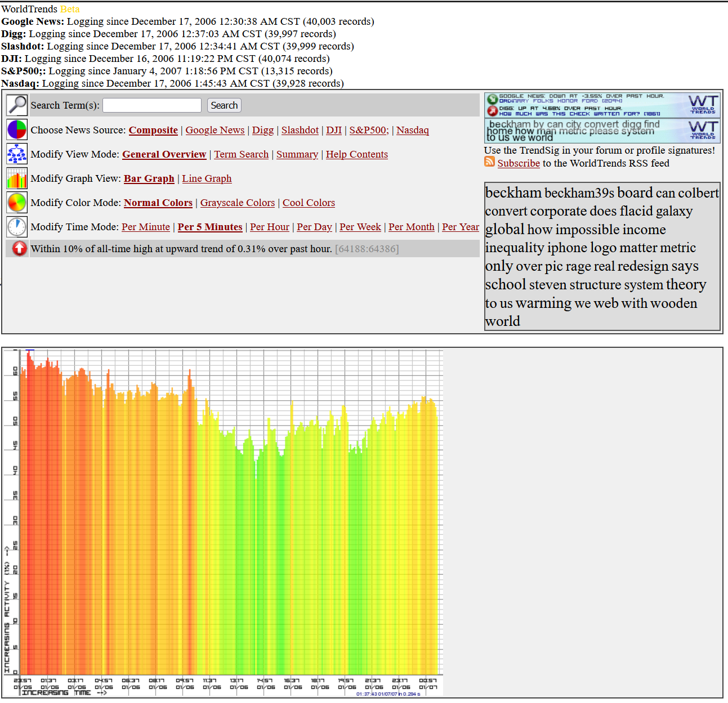This screenshot has width=728, height=703.
Task: Click the pie chart news source icon
Action: click(x=17, y=129)
